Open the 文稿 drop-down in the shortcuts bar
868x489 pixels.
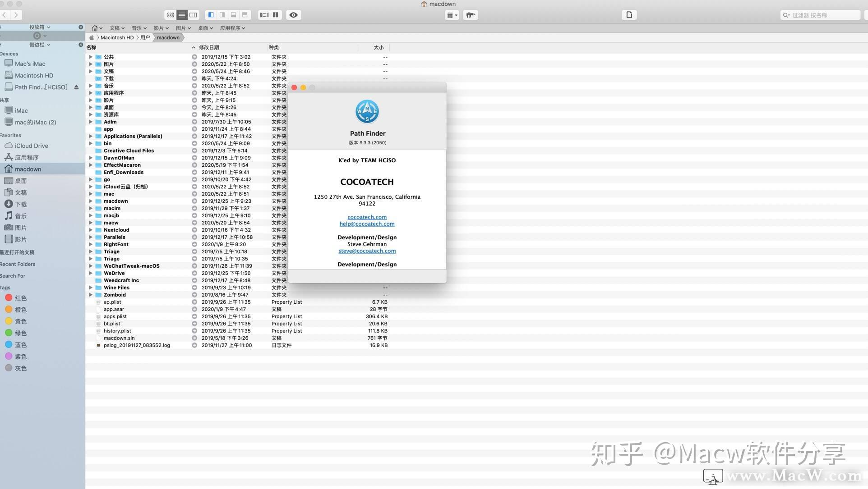pyautogui.click(x=116, y=28)
